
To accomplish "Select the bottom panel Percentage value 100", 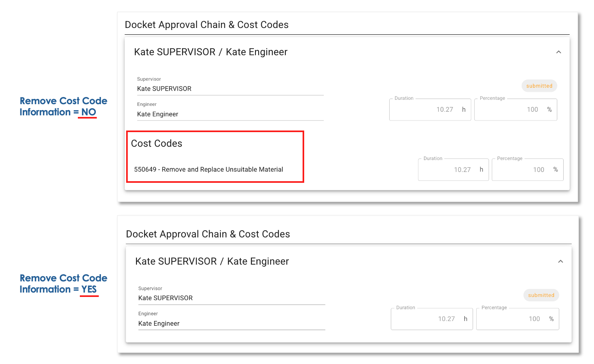I will pyautogui.click(x=517, y=318).
